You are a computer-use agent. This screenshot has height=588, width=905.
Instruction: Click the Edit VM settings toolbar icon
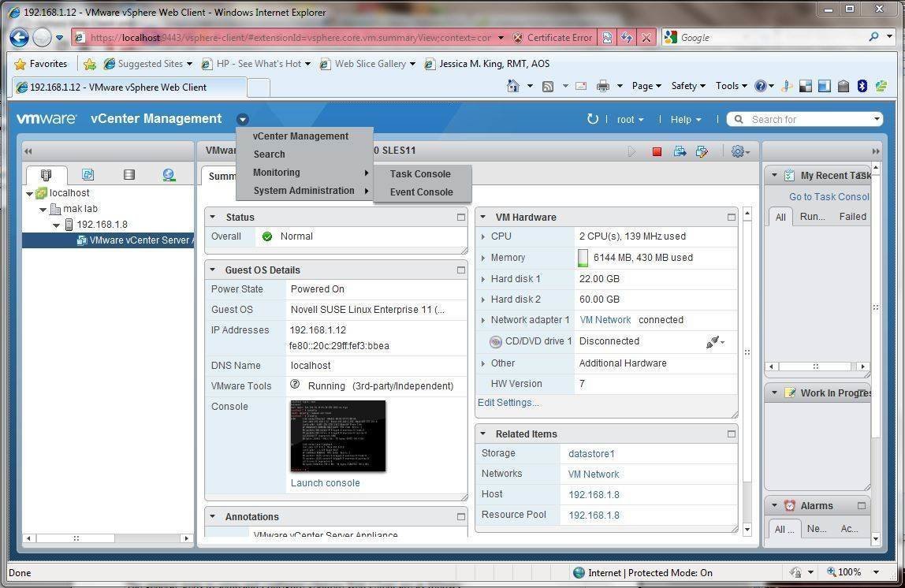[x=702, y=152]
